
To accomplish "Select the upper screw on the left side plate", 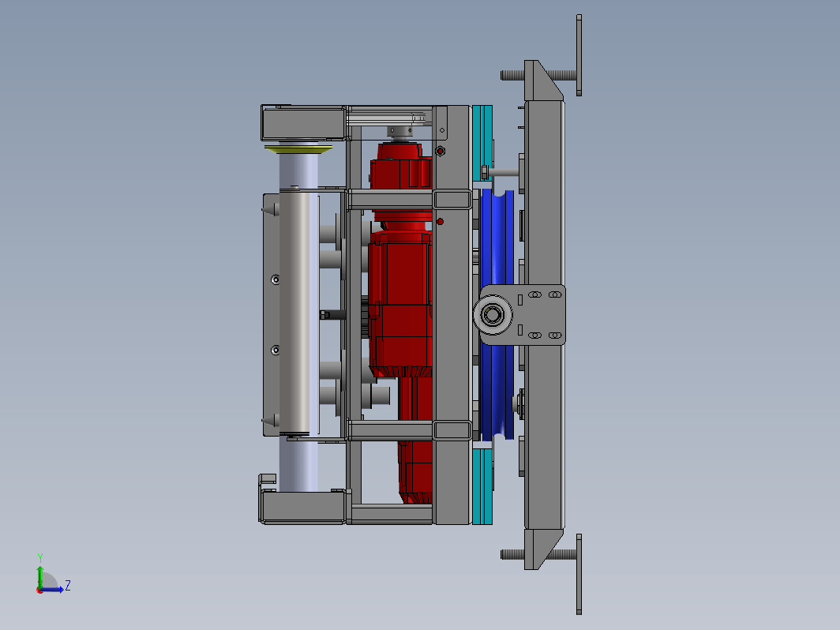I will point(276,279).
